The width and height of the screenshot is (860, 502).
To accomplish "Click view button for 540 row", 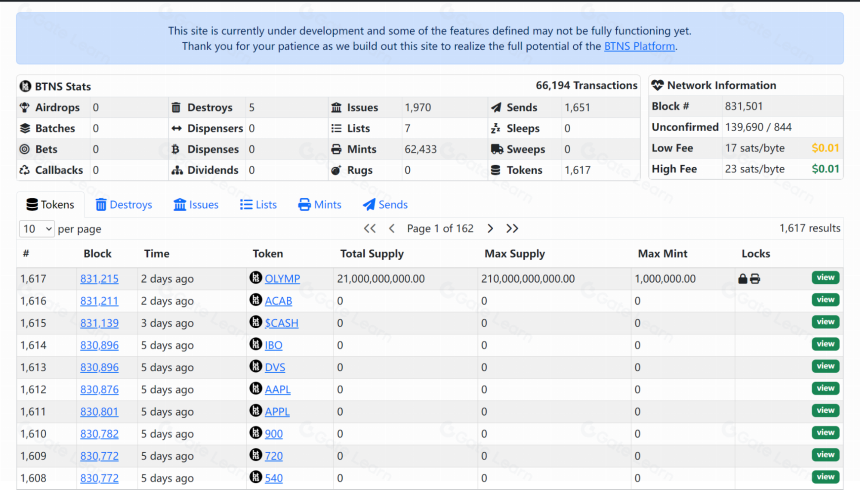I will click(x=825, y=477).
